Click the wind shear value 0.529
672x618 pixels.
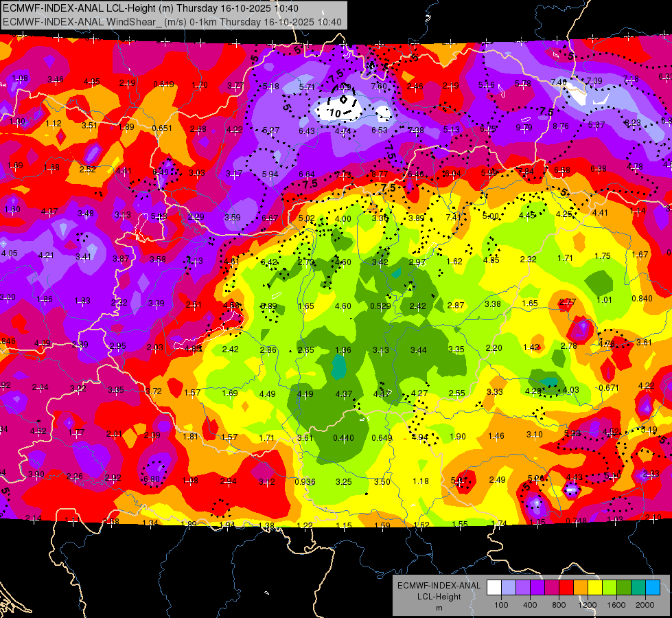coord(380,306)
